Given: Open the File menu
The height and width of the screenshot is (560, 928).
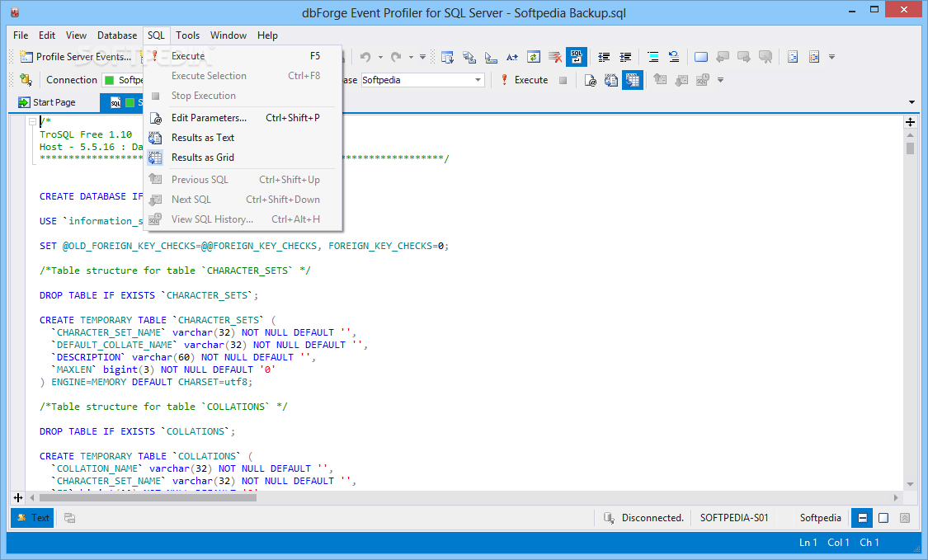Looking at the screenshot, I should (21, 35).
